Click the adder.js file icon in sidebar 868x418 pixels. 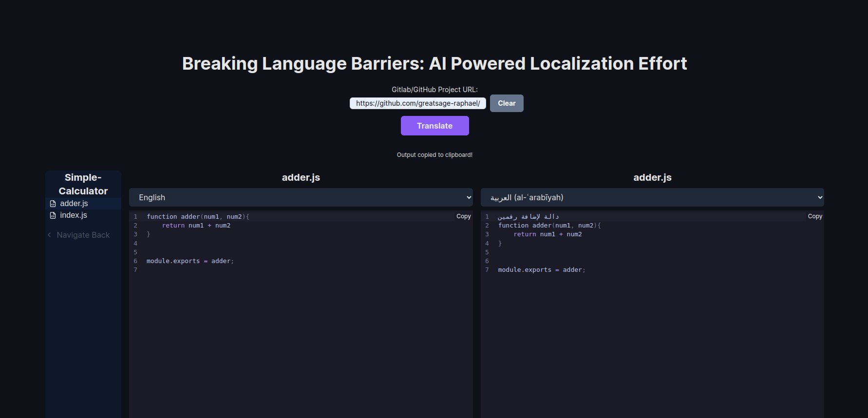point(53,204)
